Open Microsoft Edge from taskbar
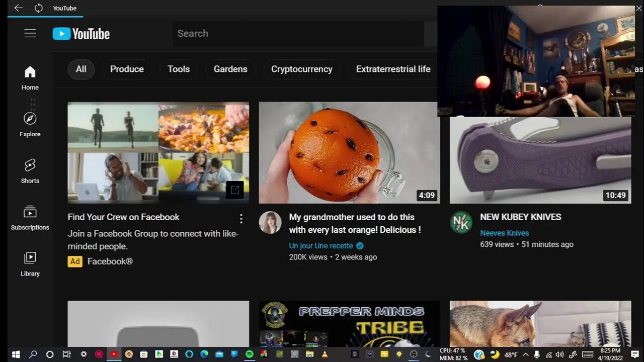Viewport: 644px width, 362px height. coord(204,354)
